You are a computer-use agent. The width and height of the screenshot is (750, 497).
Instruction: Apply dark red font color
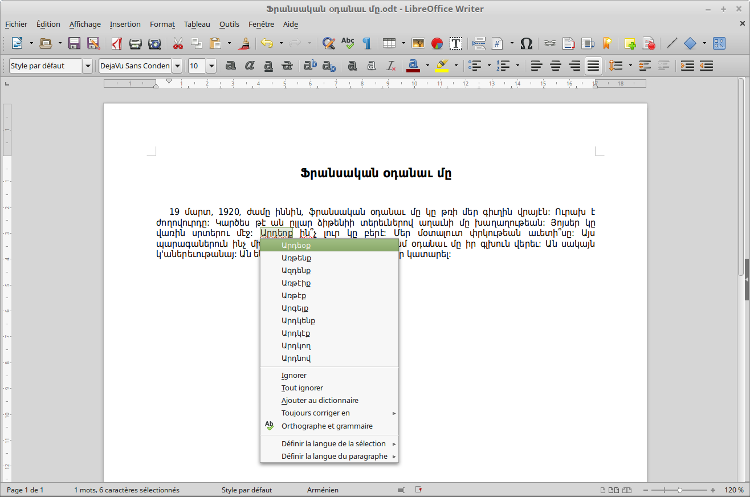[x=414, y=66]
